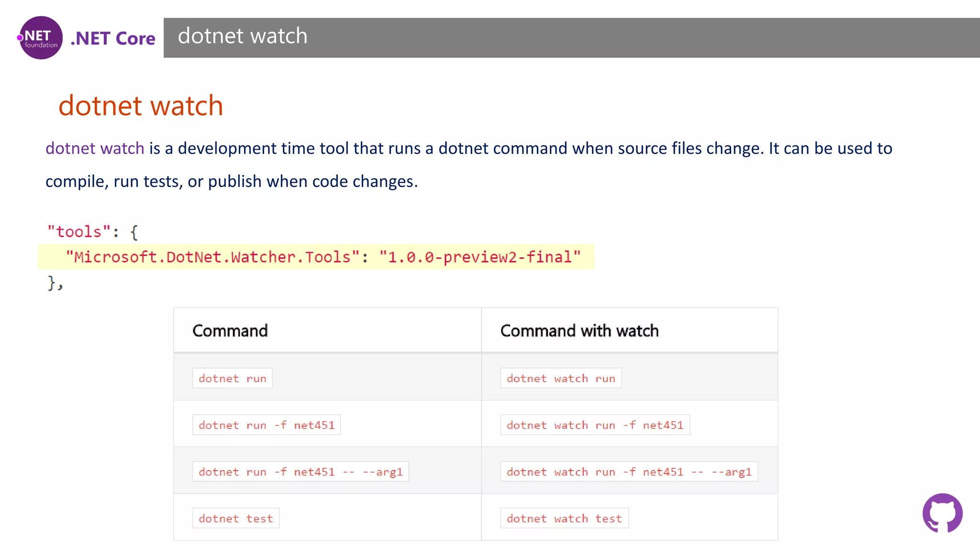Screen dimensions: 980x551
Task: Click the .NET Foundation logo icon
Action: [x=41, y=38]
